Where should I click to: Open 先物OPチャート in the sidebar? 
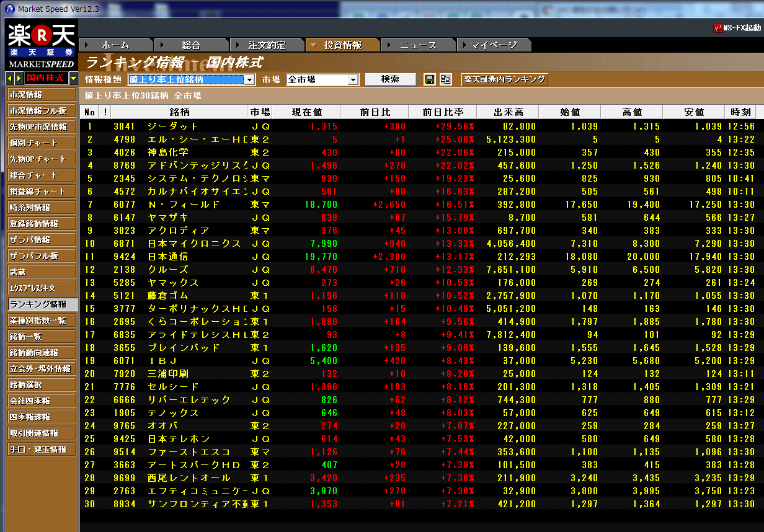(x=42, y=159)
